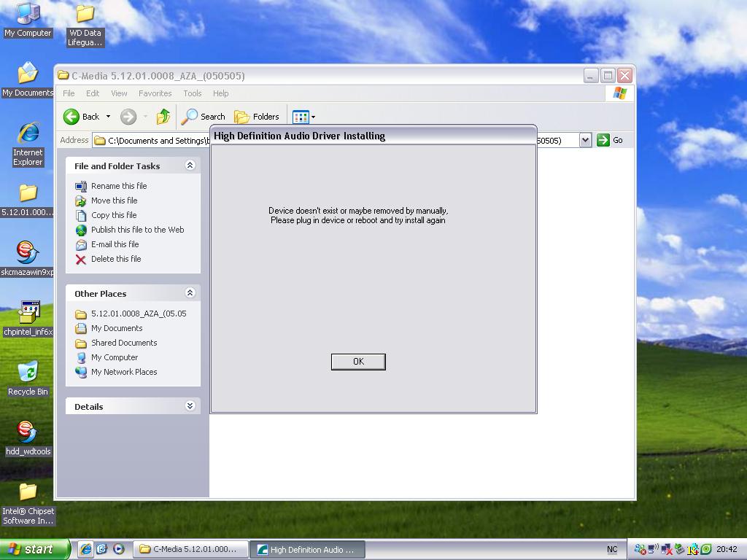This screenshot has width=747, height=560.
Task: Select the WD Data Lifeguard desktop folder
Action: 85,25
